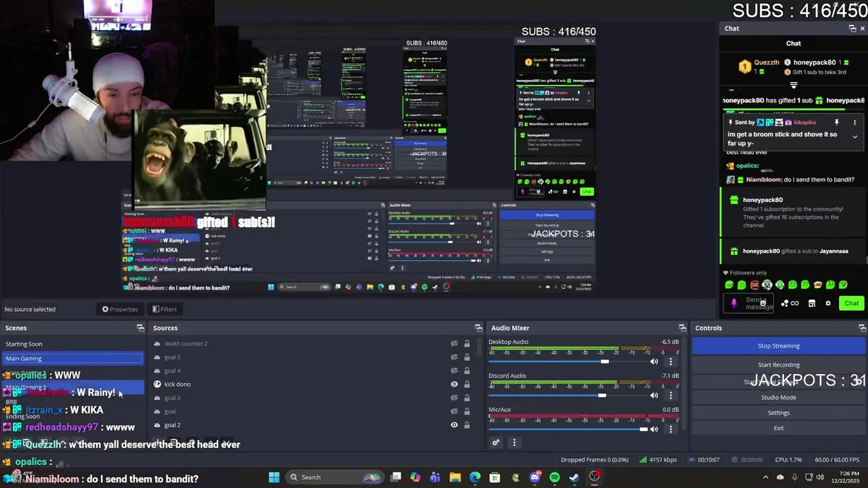
Task: Click the taskbar Search box
Action: click(x=334, y=477)
